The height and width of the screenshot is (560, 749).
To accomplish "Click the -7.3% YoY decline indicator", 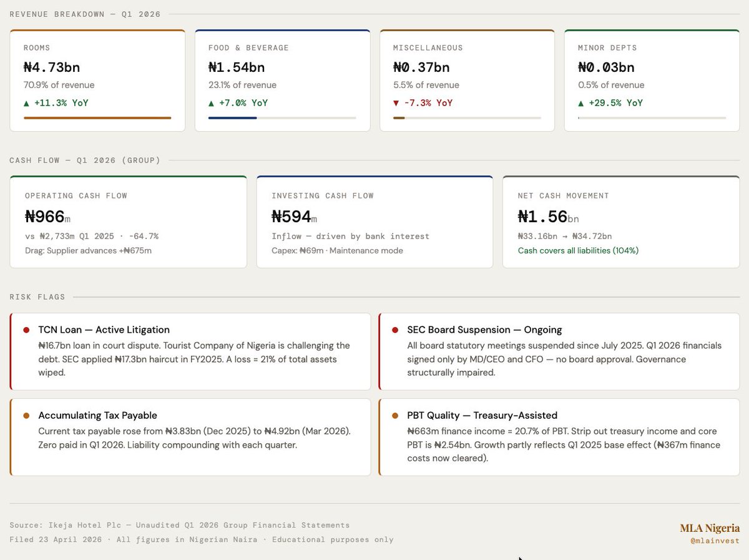I will tap(423, 103).
